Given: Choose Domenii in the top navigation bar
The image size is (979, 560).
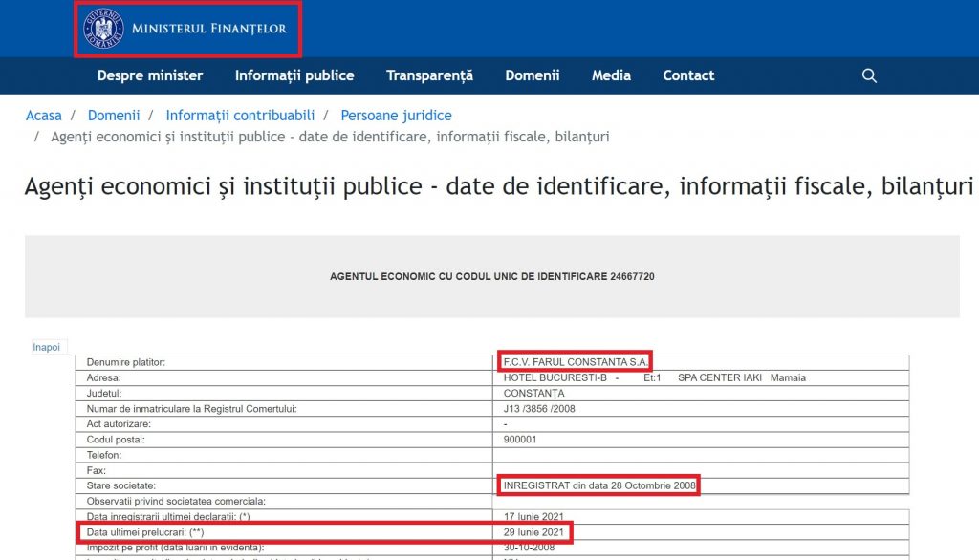Looking at the screenshot, I should click(533, 75).
